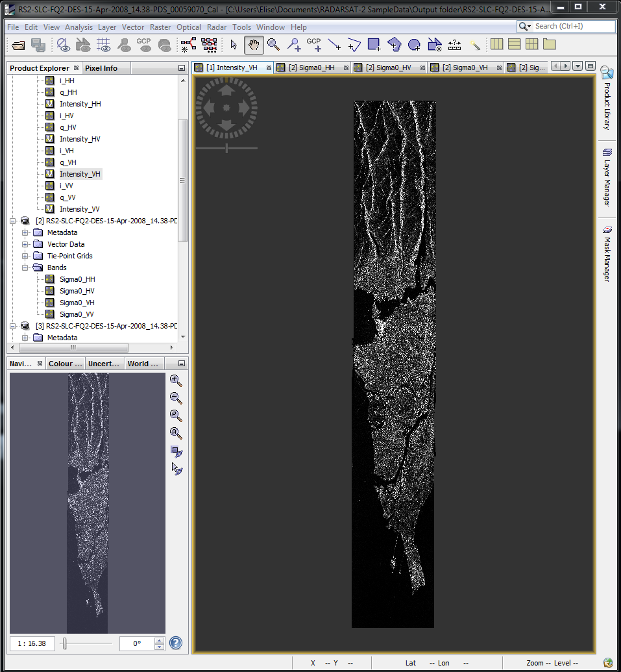Zoom to actual pixel size in Navigation
Image resolution: width=621 pixels, height=672 pixels.
176,416
